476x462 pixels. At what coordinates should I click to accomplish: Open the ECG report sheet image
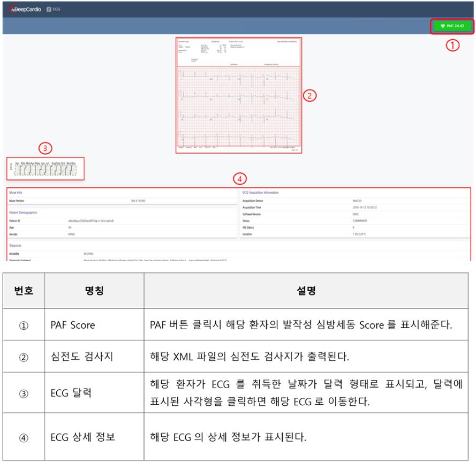click(239, 52)
